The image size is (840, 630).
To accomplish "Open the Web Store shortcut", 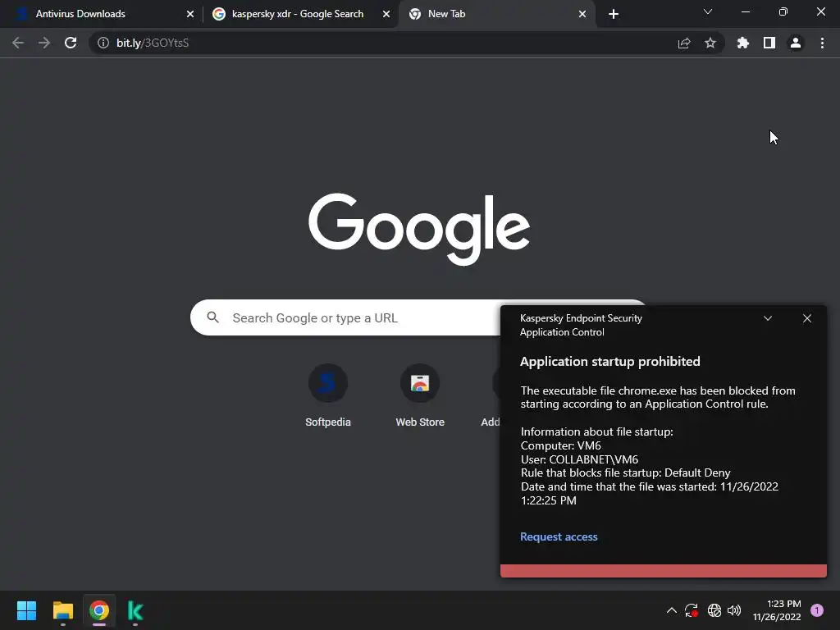I will pos(420,395).
